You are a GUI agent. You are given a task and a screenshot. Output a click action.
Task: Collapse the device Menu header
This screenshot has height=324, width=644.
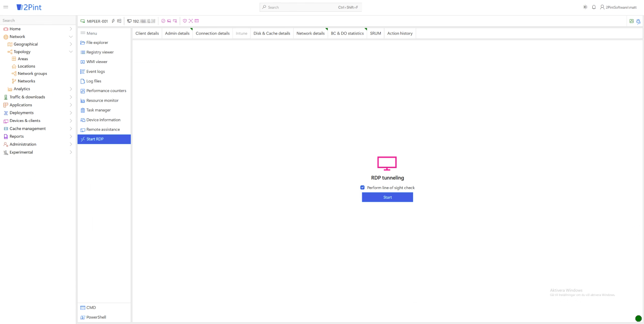point(104,33)
